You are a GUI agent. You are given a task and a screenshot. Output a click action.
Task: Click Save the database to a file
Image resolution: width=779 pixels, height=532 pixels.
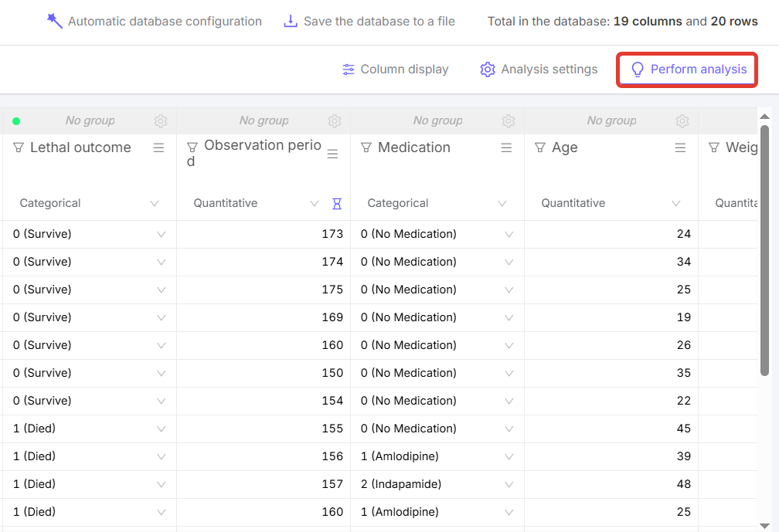pos(369,22)
